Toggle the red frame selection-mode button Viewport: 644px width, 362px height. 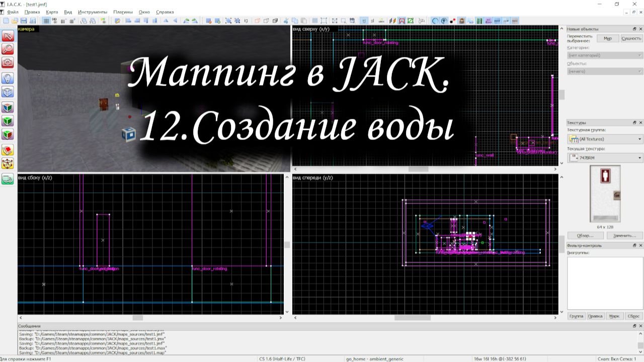point(401,21)
